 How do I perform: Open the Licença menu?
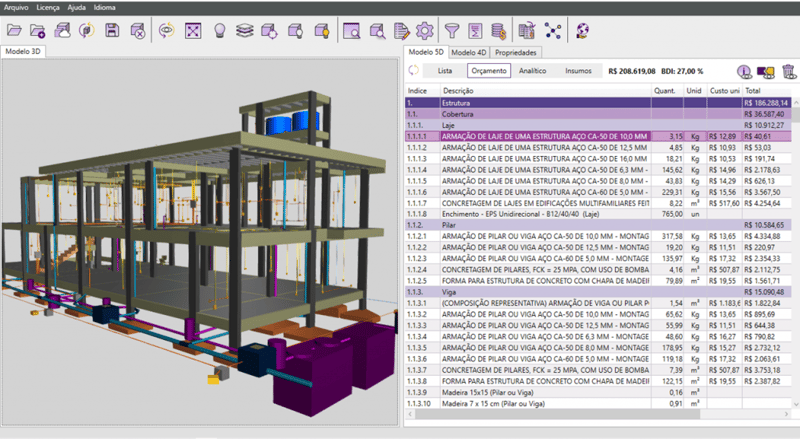(48, 8)
